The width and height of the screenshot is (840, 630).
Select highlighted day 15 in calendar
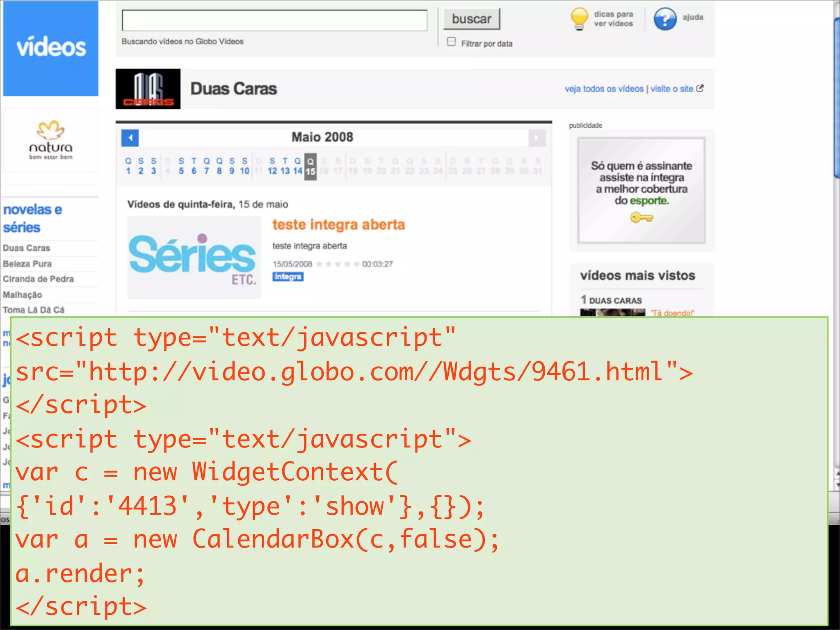[x=310, y=167]
